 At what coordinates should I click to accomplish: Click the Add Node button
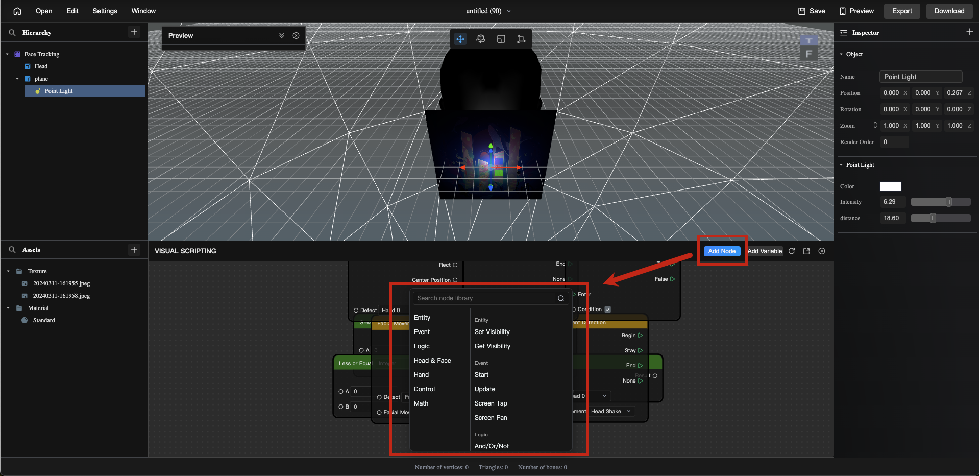(722, 251)
